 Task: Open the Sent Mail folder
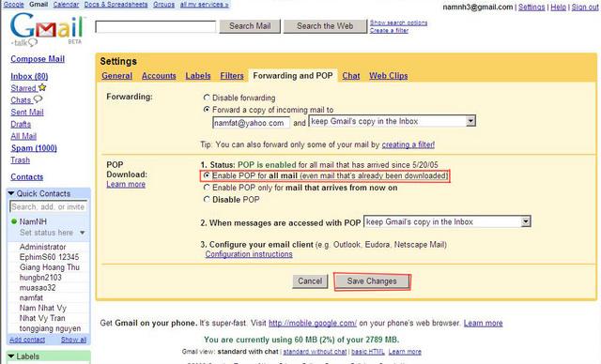[27, 113]
